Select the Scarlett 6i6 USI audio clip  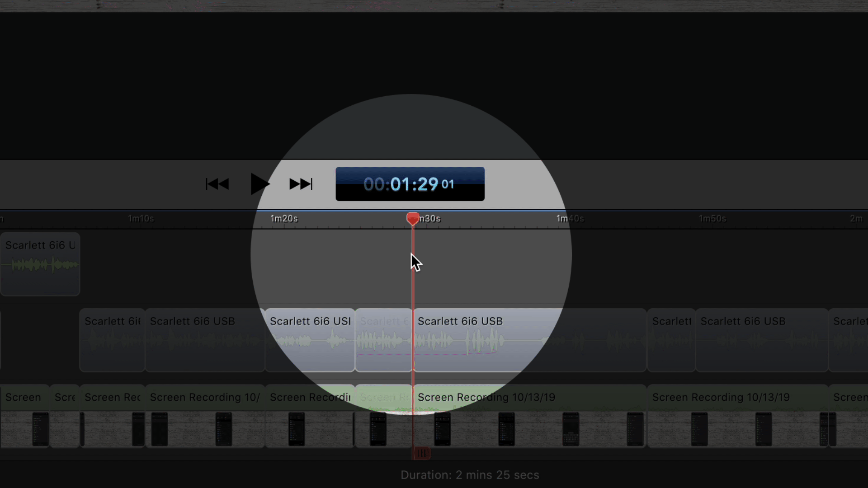pyautogui.click(x=310, y=340)
